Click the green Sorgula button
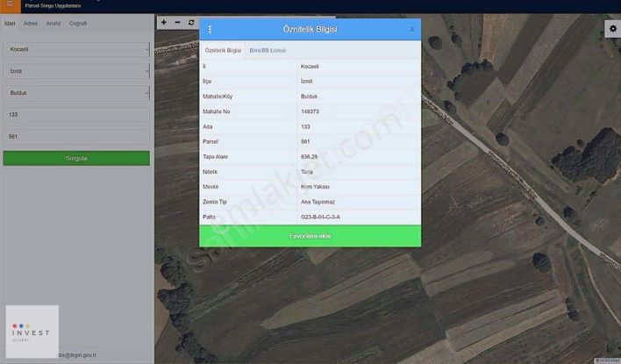 (x=76, y=158)
